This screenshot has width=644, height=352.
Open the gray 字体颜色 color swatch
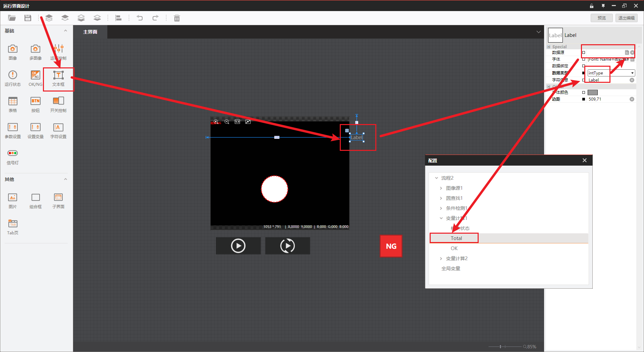click(593, 93)
